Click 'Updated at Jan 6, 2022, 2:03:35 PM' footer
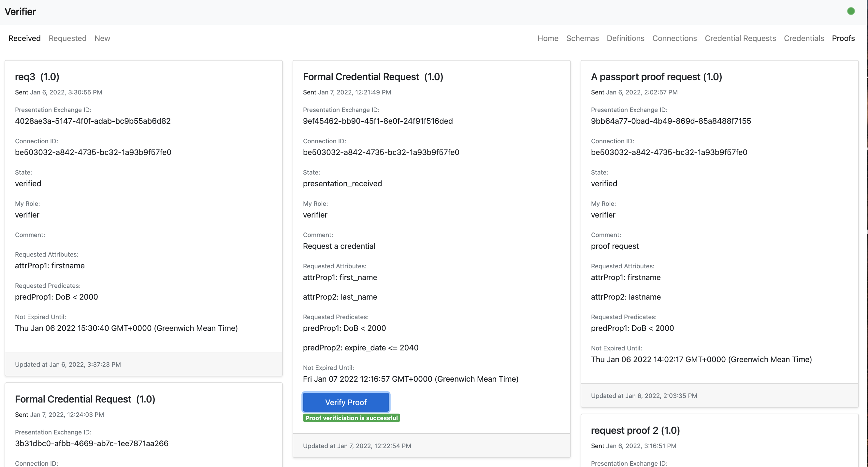This screenshot has width=868, height=467. (x=644, y=396)
